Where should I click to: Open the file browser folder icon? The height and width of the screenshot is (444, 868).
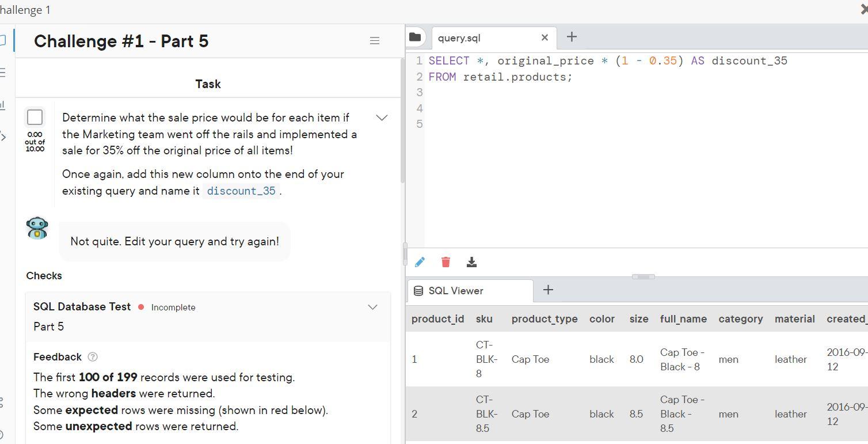coord(415,37)
